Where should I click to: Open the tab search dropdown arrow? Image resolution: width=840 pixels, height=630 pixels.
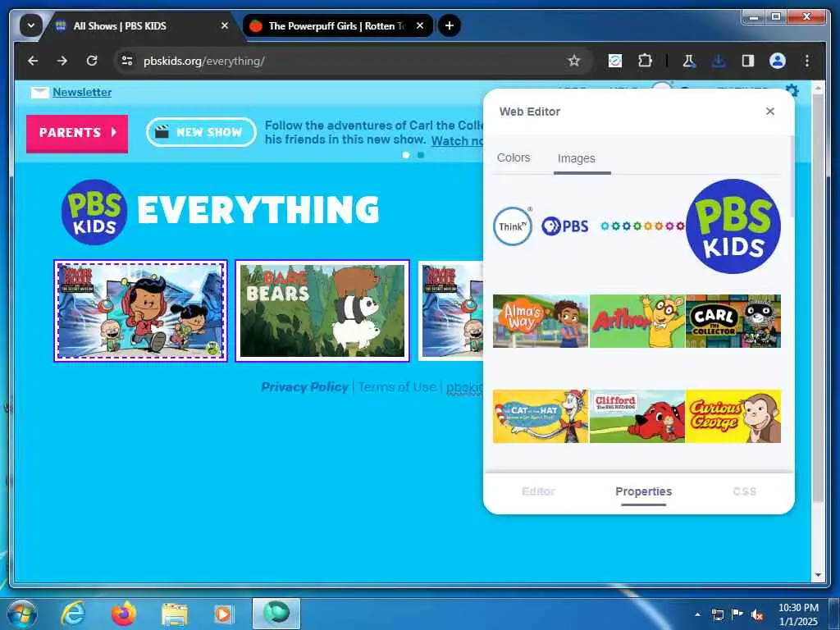pos(31,25)
